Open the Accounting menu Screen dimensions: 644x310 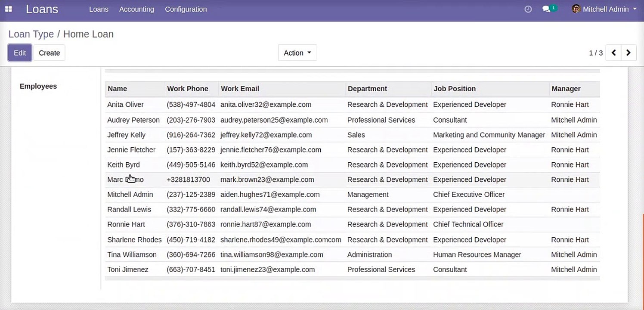(136, 9)
